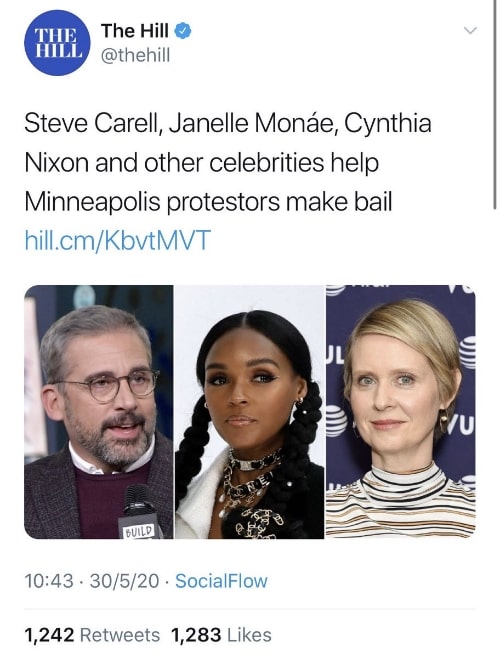The width and height of the screenshot is (500, 658).
Task: Click the 10:43 tweet timestamp
Action: coord(49,581)
